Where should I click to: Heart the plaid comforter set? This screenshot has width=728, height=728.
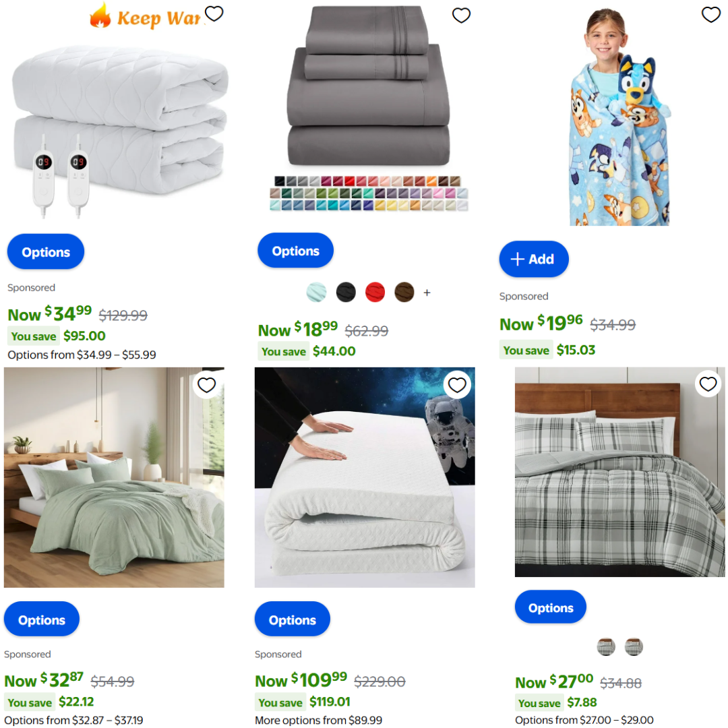[708, 384]
